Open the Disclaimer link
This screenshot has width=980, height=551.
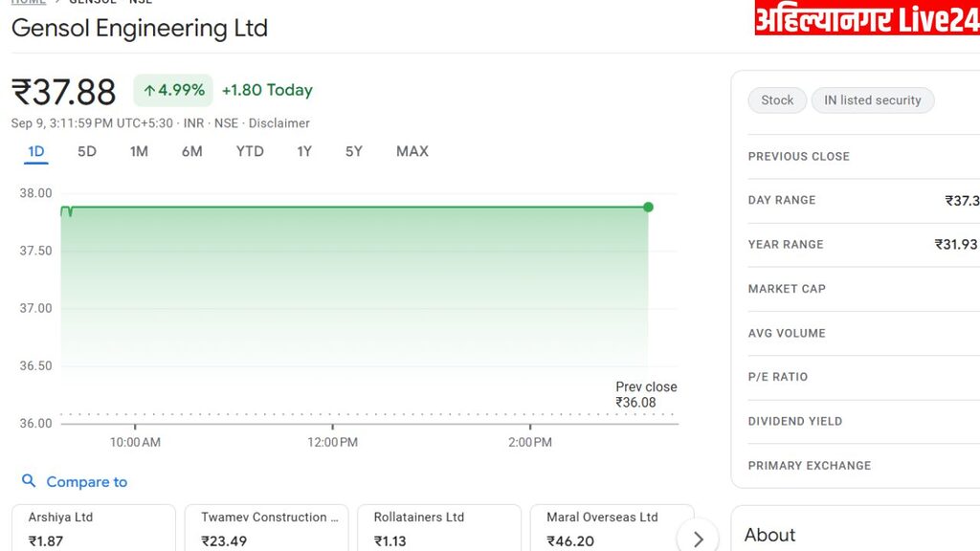click(278, 123)
